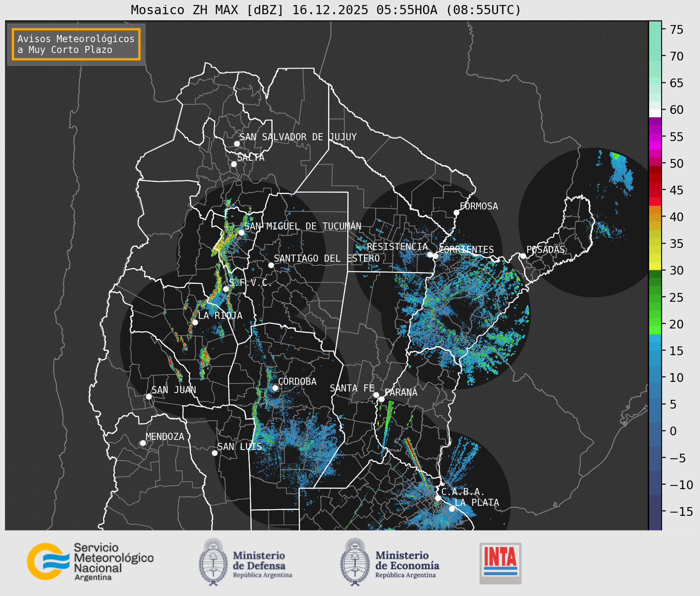Screen dimensions: 700x596
Task: Click the Córdoba city marker
Action: click(x=275, y=388)
